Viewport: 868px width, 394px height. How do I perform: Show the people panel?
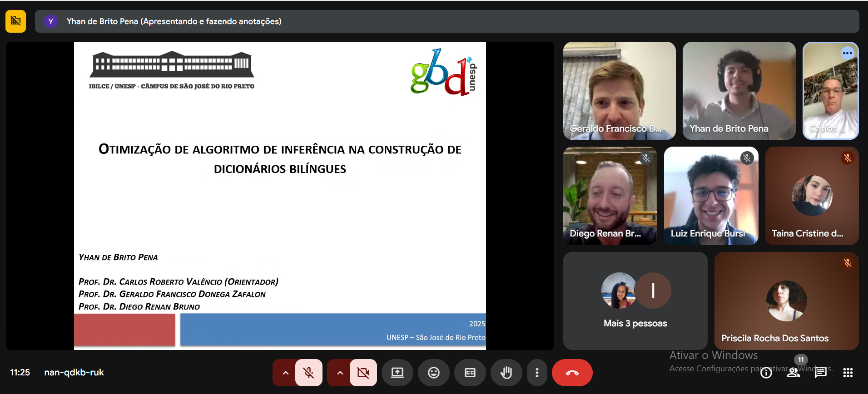[x=794, y=373]
